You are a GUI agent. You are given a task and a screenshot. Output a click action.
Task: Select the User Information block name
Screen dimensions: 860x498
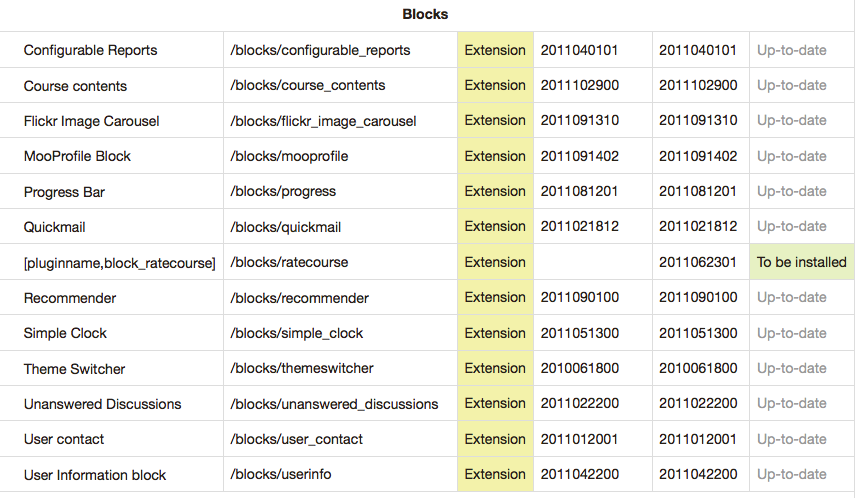pos(95,475)
